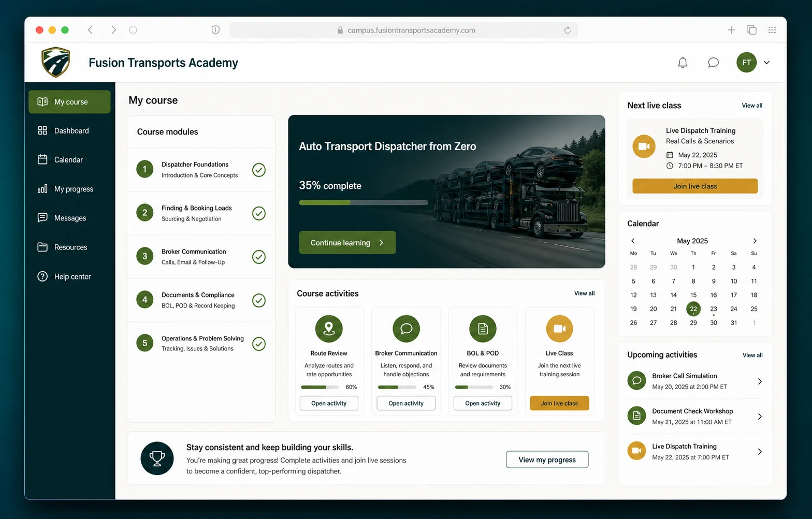The image size is (812, 519).
Task: Click the FT profile avatar
Action: click(746, 63)
